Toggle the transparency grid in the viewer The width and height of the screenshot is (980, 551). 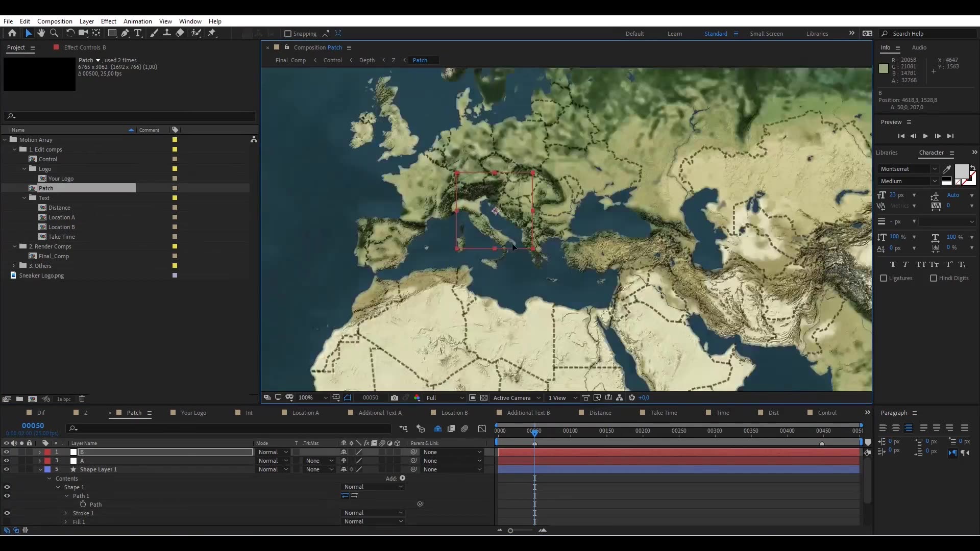tap(484, 398)
